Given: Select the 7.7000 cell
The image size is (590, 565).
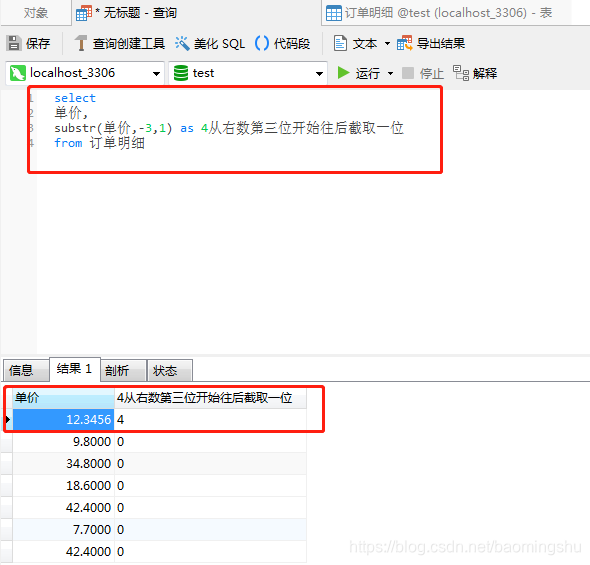Looking at the screenshot, I should tap(63, 530).
